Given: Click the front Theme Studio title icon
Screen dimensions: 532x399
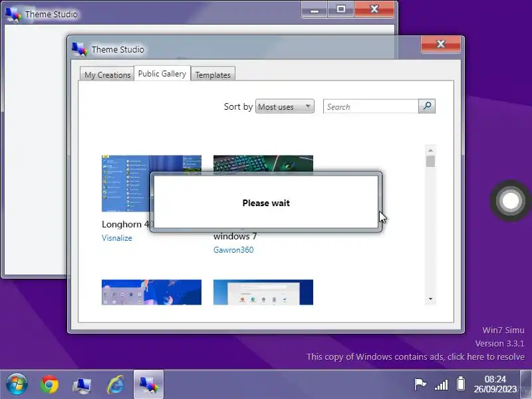Looking at the screenshot, I should click(80, 49).
